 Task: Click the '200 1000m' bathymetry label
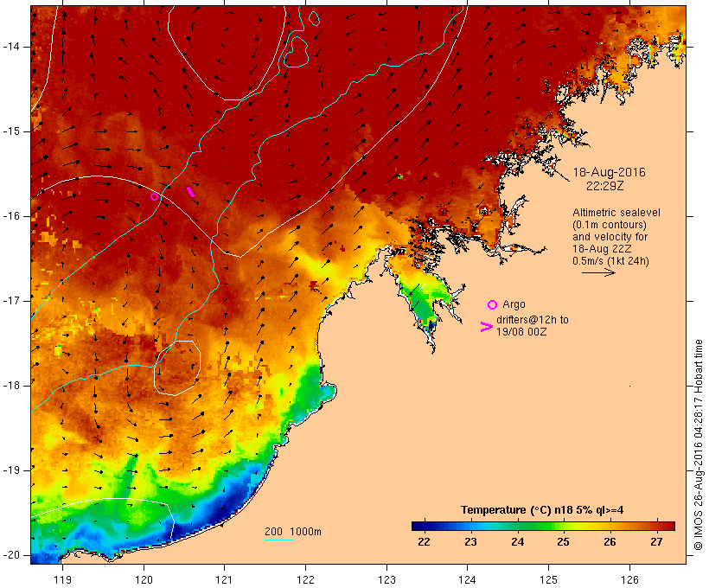(x=293, y=532)
